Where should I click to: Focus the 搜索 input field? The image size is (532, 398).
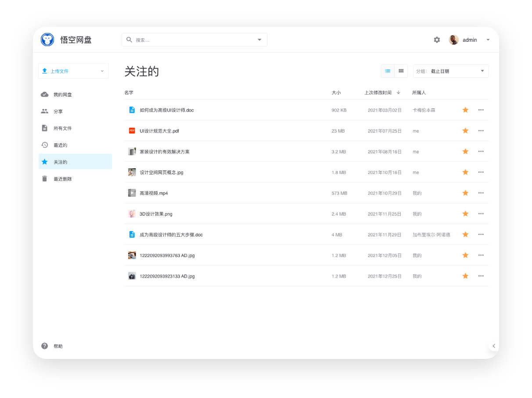[x=194, y=40]
